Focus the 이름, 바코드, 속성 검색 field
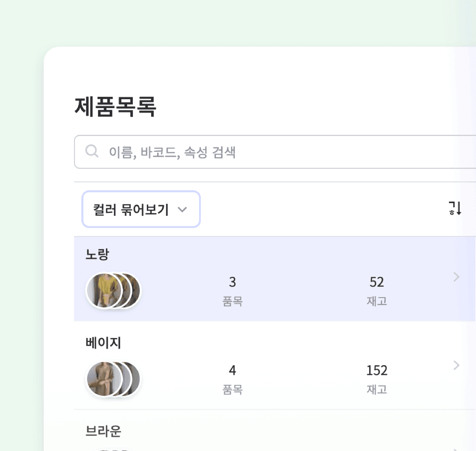Viewport: 476px width, 451px height. (275, 152)
